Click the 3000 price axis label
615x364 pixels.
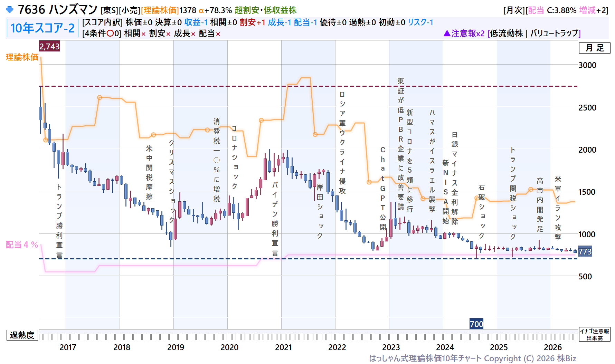pyautogui.click(x=588, y=65)
